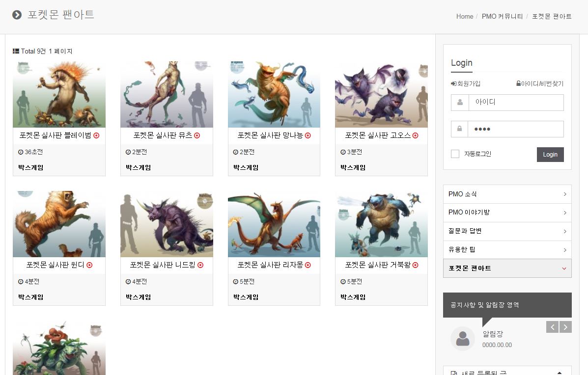Expand the PMO 이야기방 chevron

click(565, 213)
